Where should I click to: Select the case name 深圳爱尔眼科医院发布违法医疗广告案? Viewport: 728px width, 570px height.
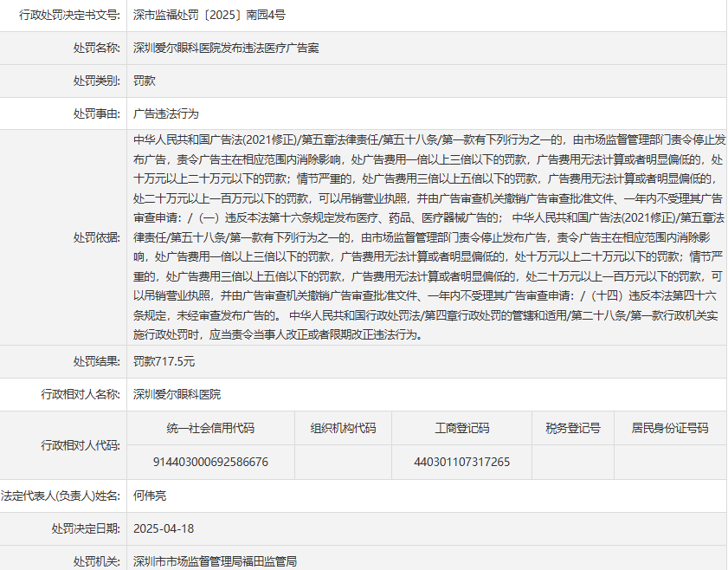[226, 48]
